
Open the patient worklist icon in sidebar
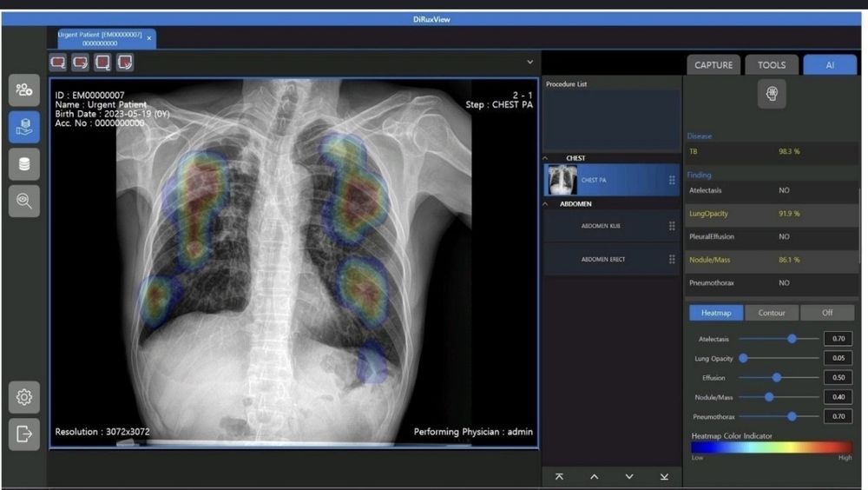pyautogui.click(x=23, y=89)
